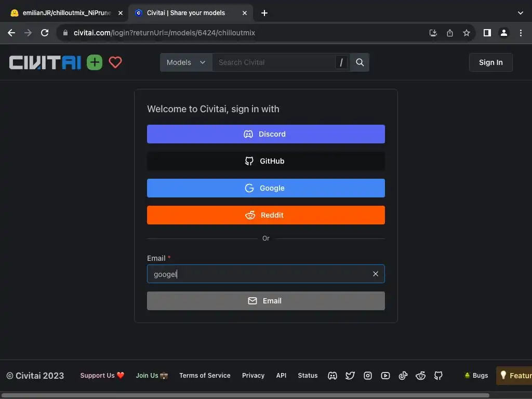Click the horizontal page scrollbar

(x=245, y=395)
